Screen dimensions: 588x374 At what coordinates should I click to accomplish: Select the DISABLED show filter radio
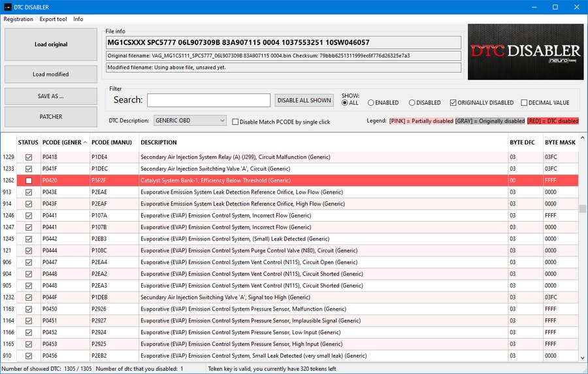412,103
